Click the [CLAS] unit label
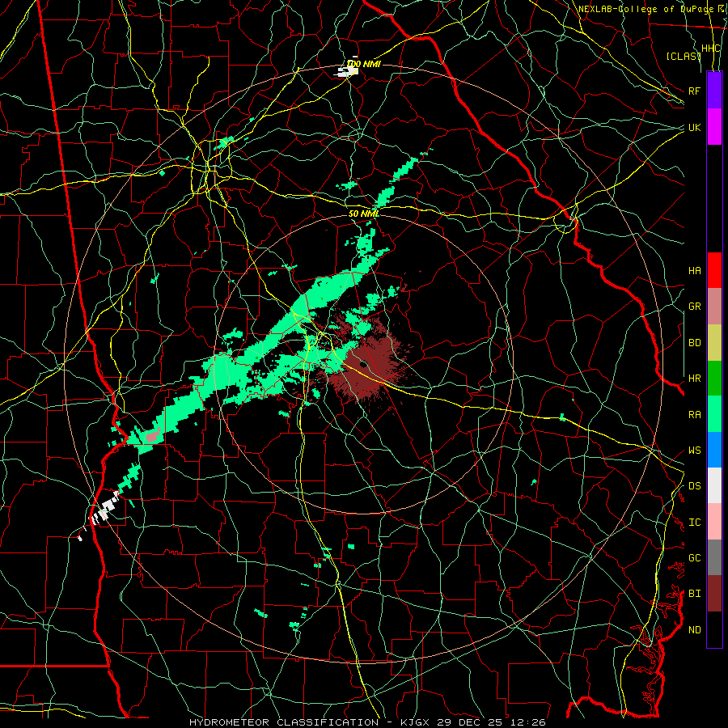This screenshot has height=728, width=728. click(x=684, y=56)
